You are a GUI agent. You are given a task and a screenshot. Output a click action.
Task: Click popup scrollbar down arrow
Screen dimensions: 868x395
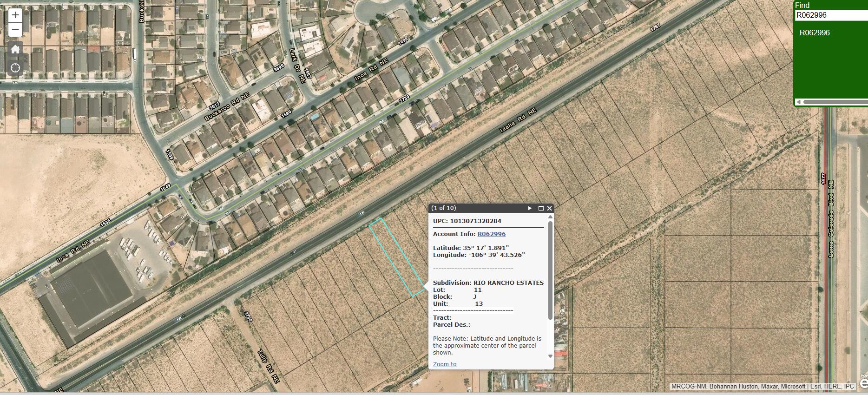[x=551, y=356]
